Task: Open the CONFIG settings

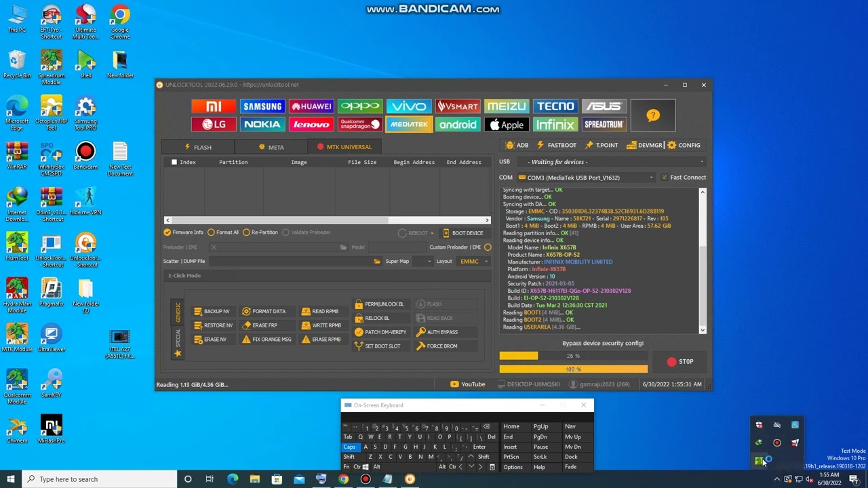Action: pyautogui.click(x=684, y=145)
